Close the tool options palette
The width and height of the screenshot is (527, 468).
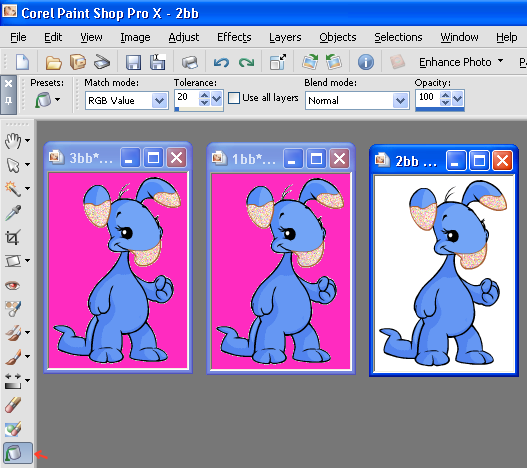[x=8, y=83]
